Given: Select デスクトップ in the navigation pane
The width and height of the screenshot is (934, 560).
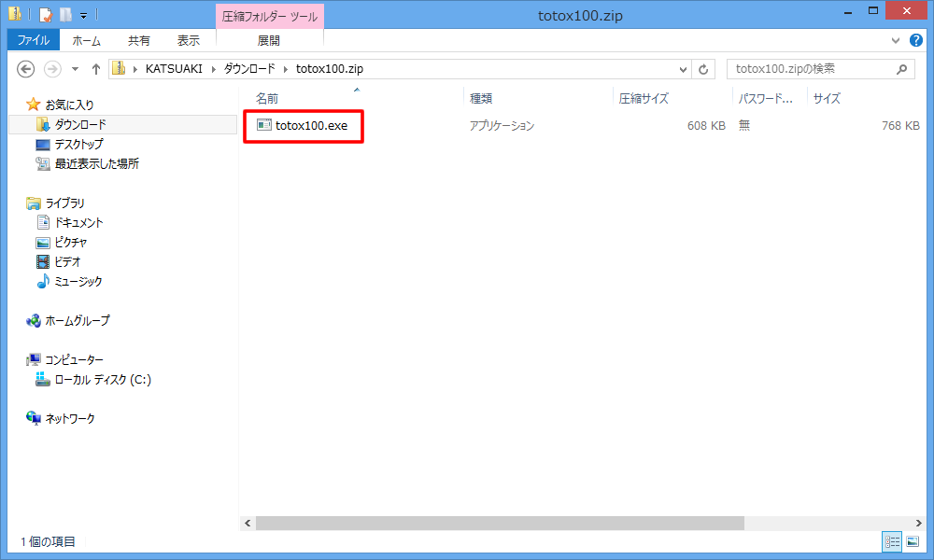Looking at the screenshot, I should coord(78,144).
